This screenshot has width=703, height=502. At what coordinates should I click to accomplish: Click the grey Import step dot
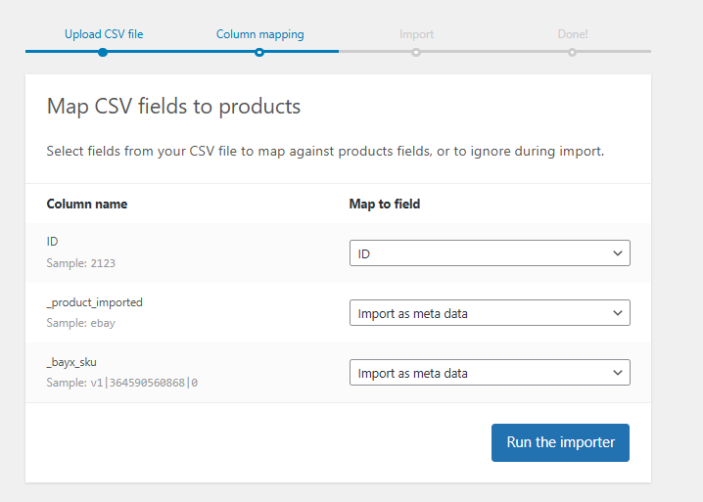pos(416,52)
